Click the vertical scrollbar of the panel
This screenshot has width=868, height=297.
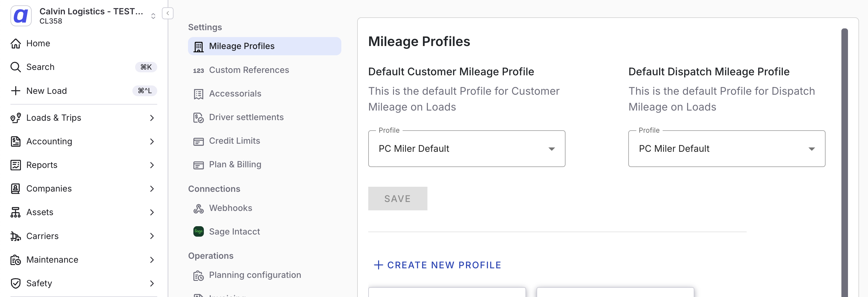tap(844, 162)
